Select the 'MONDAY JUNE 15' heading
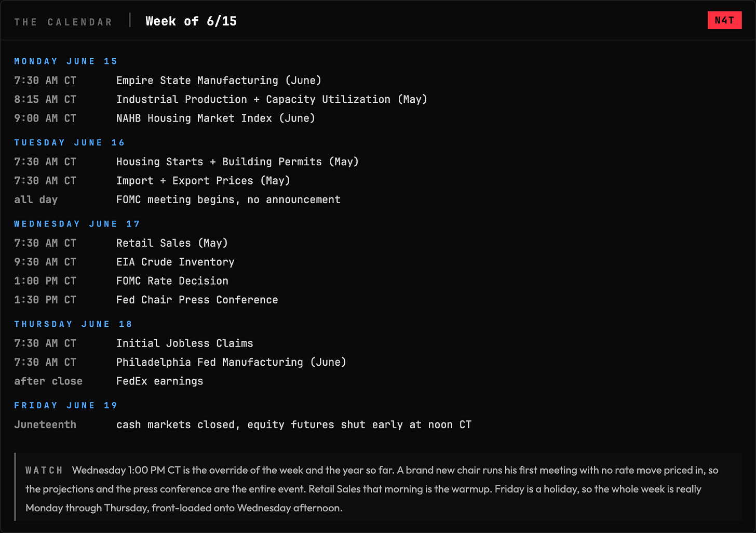 (66, 61)
